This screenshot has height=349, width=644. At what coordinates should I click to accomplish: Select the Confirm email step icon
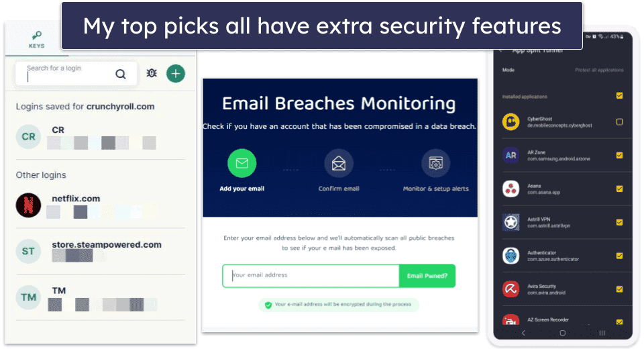click(338, 163)
